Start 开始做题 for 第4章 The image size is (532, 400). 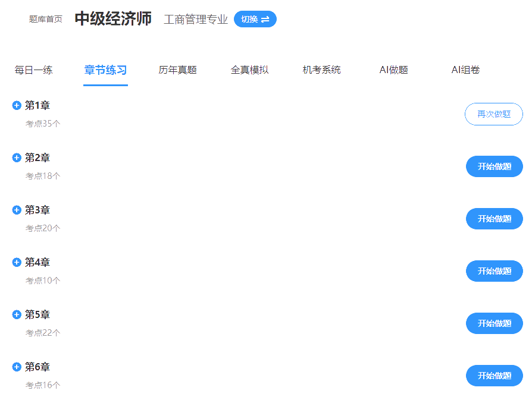point(494,271)
